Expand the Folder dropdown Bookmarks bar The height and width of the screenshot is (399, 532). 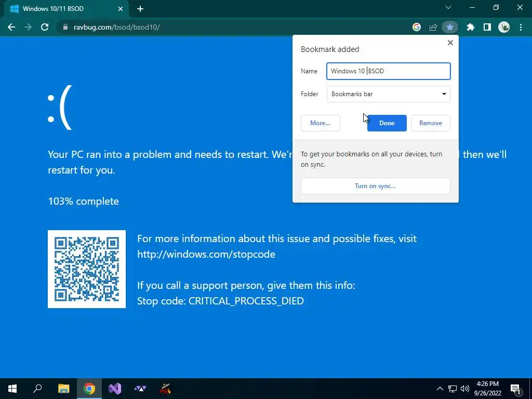point(389,94)
